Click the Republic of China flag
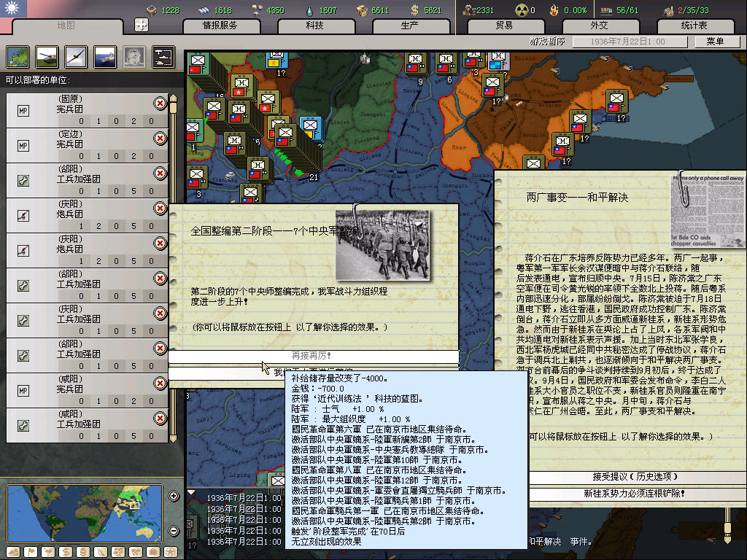This screenshot has width=747, height=560. pos(12,9)
